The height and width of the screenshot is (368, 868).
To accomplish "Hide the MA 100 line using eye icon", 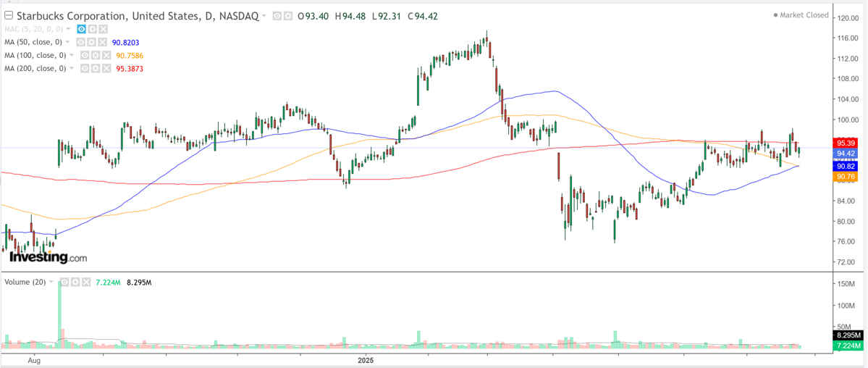I will 84,56.
